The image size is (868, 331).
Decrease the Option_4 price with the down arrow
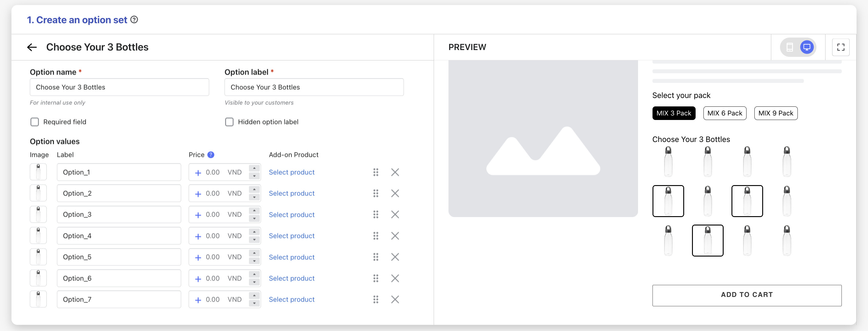pos(254,240)
